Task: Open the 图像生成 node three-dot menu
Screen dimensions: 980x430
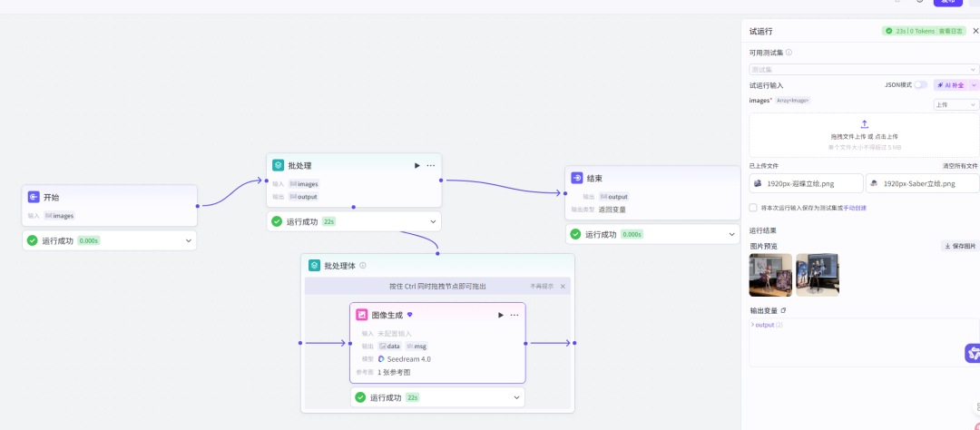Action: (x=514, y=315)
